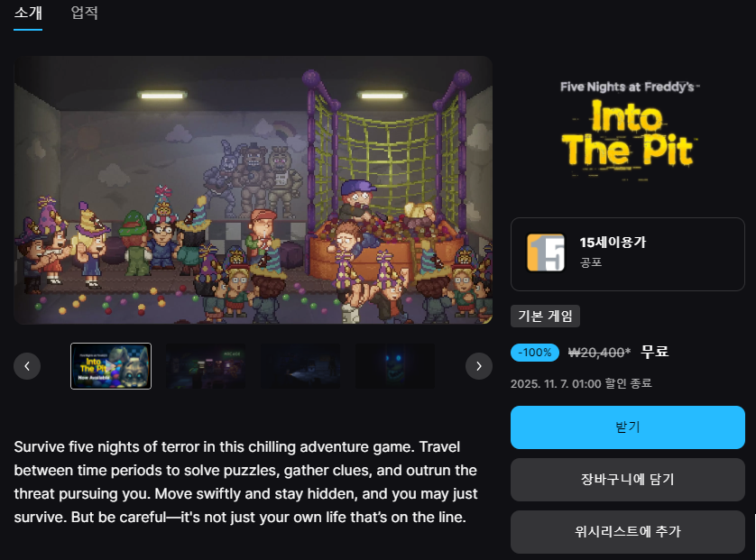756x560 pixels.
Task: Open the 소개 tab
Action: pos(28,13)
